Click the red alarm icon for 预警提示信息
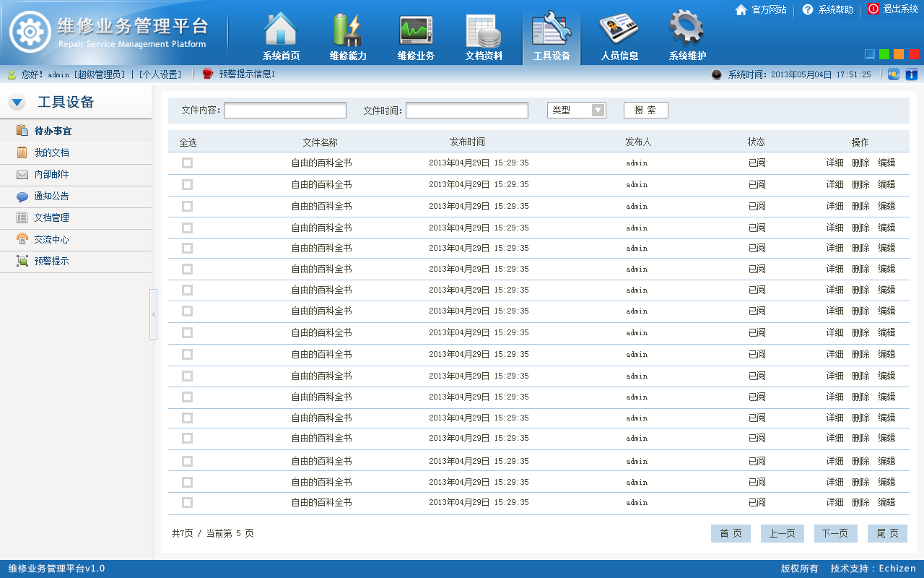Screen dimensions: 924x578 pyautogui.click(x=208, y=74)
